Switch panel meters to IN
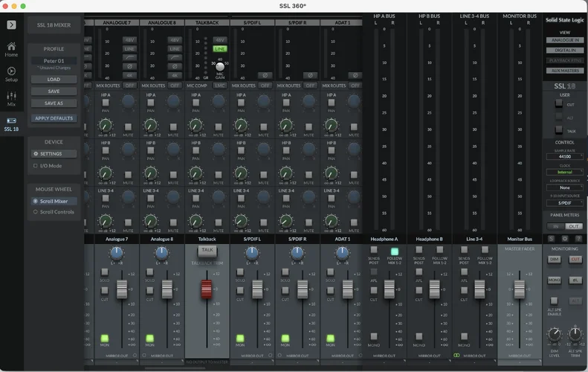The height and width of the screenshot is (372, 588). (556, 226)
